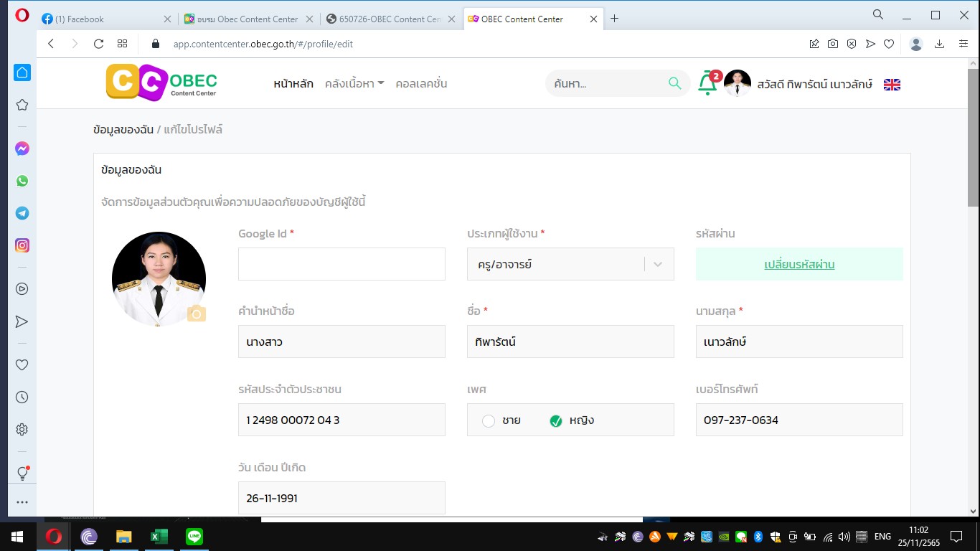Open sidebar Settings gear icon
980x551 pixels.
[22, 429]
